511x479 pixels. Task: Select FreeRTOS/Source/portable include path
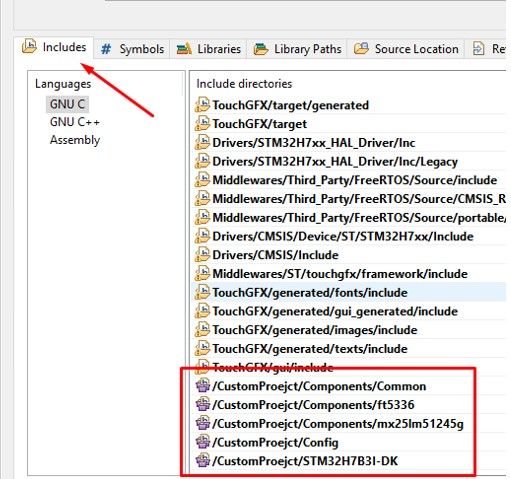pos(359,218)
